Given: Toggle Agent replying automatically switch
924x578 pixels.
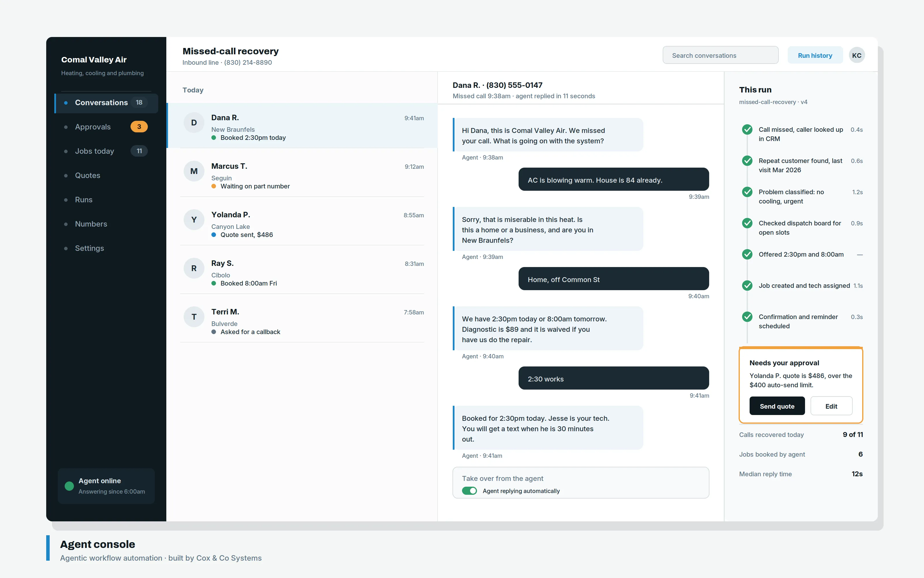Looking at the screenshot, I should click(x=469, y=491).
